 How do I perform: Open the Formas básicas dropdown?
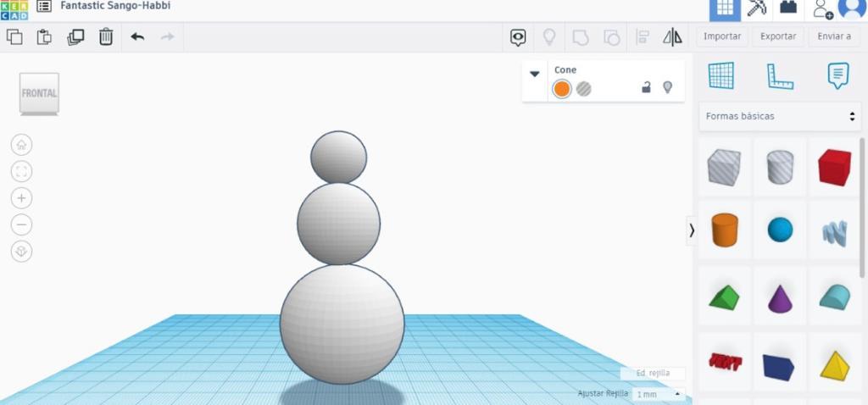780,116
